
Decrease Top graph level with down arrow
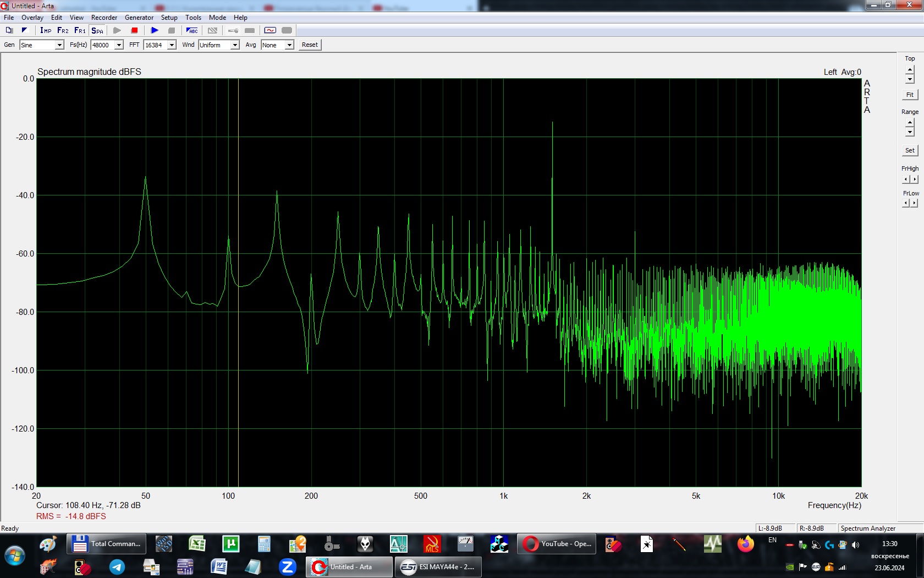910,79
